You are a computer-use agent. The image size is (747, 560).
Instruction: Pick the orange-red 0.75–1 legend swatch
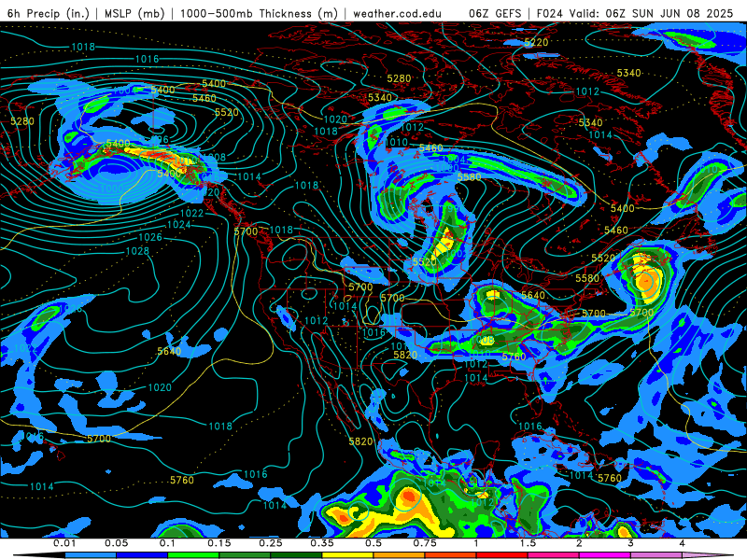(x=451, y=555)
